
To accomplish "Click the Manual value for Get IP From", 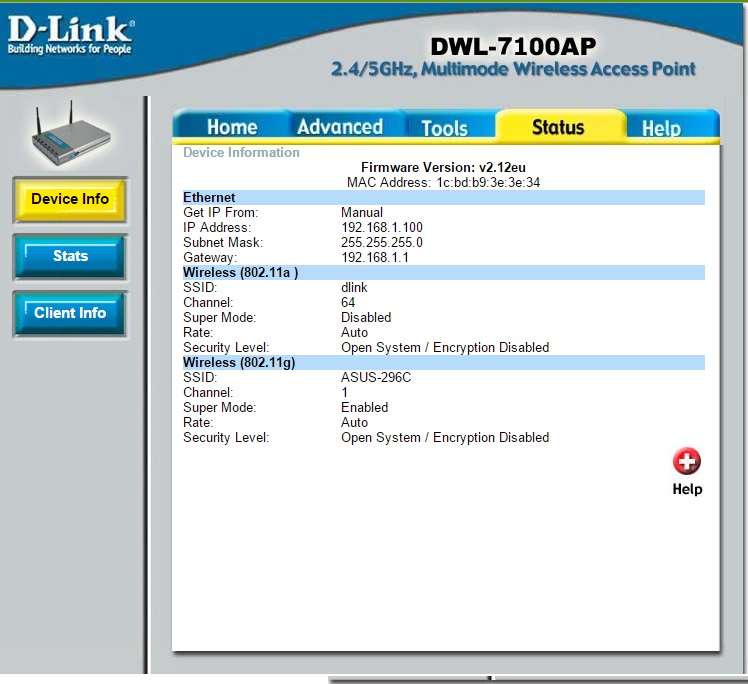I will point(362,212).
